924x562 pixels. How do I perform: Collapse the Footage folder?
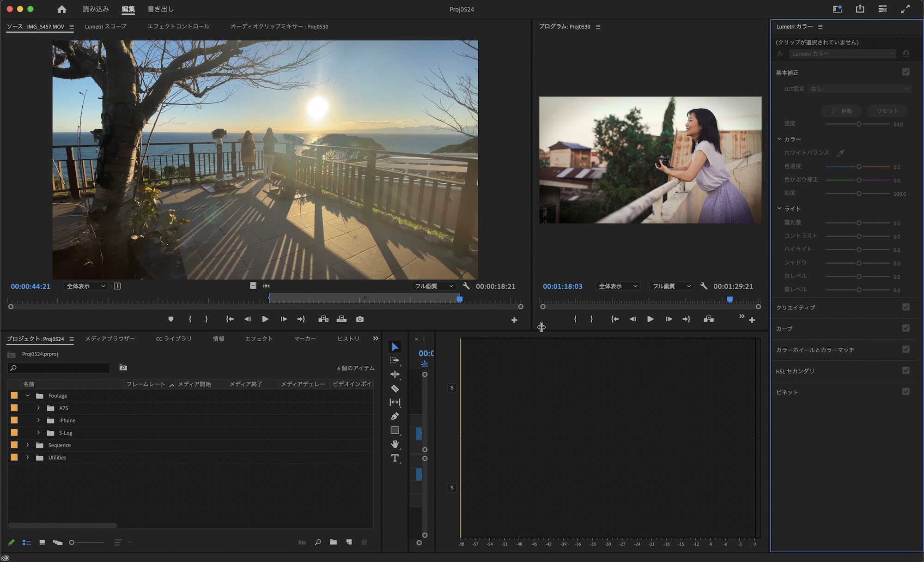(28, 396)
